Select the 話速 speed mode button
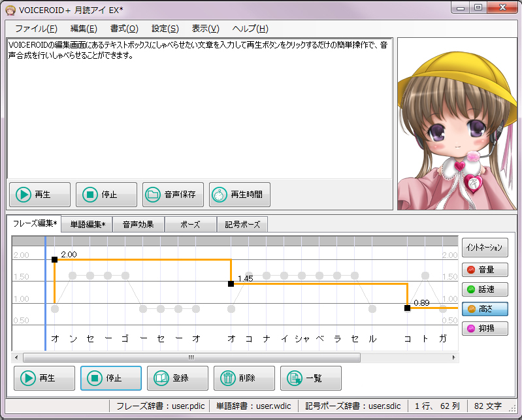The image size is (522, 420). (x=485, y=289)
